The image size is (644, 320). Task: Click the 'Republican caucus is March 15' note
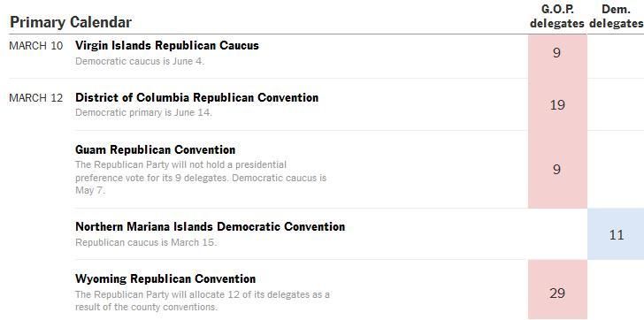(146, 242)
